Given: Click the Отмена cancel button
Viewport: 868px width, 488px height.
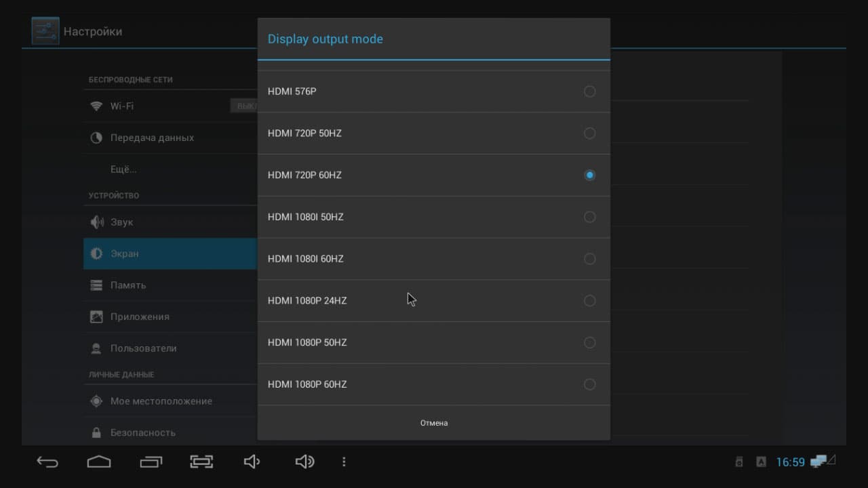Looking at the screenshot, I should 433,423.
